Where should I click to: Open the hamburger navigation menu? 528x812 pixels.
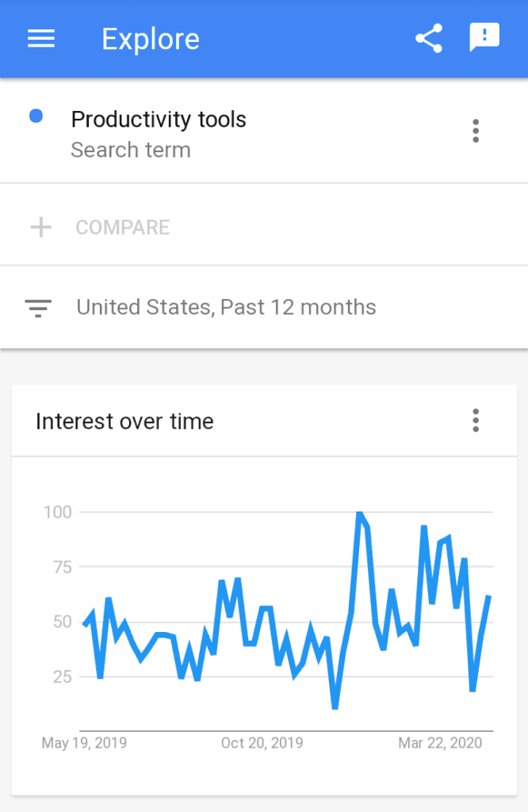pos(41,39)
